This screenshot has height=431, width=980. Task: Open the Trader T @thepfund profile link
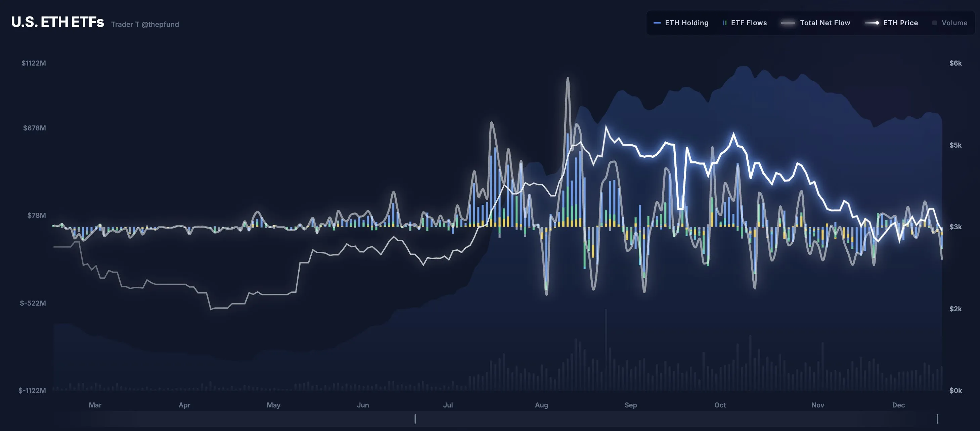145,24
